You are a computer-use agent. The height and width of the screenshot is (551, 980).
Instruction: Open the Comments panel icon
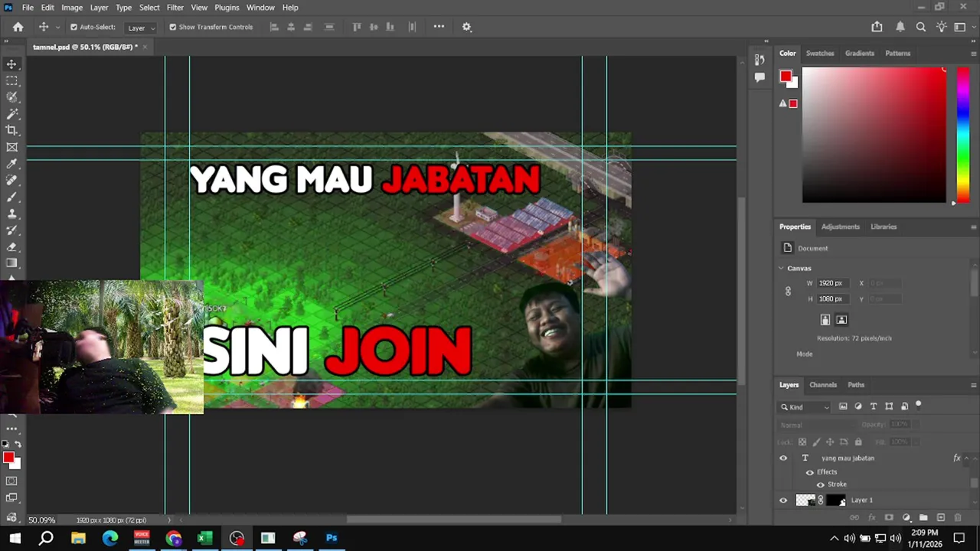[x=759, y=77]
